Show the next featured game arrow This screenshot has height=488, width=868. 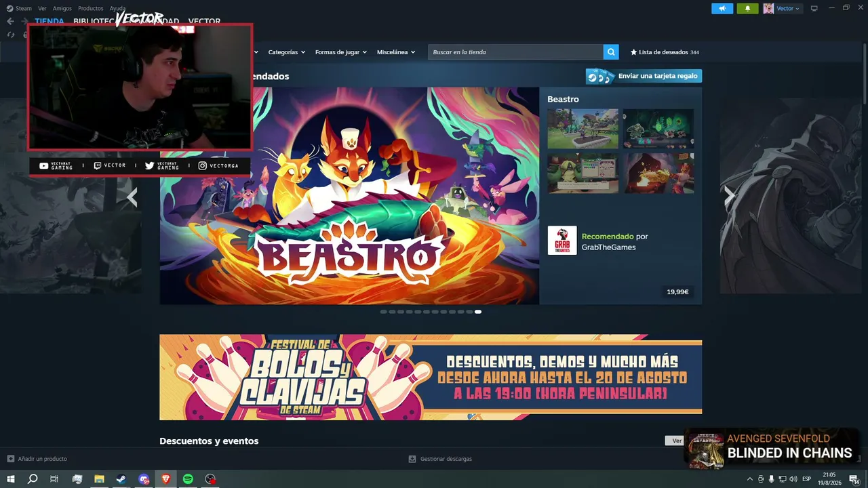[x=729, y=197]
